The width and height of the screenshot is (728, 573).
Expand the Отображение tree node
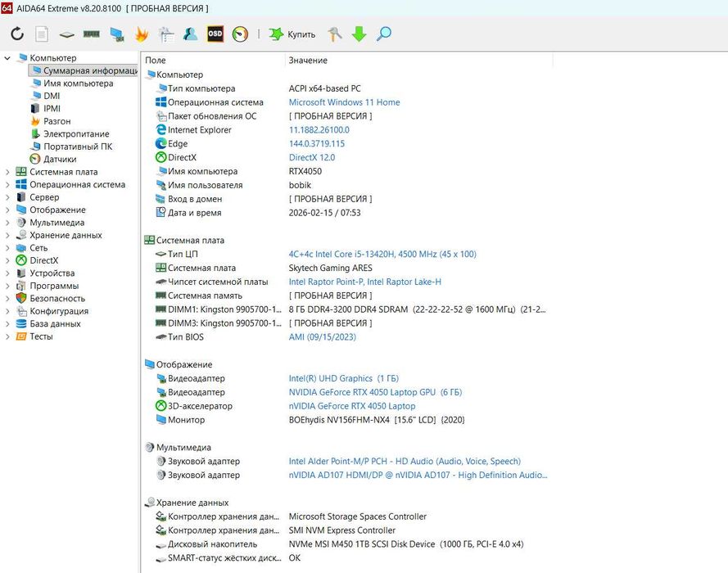click(x=7, y=210)
